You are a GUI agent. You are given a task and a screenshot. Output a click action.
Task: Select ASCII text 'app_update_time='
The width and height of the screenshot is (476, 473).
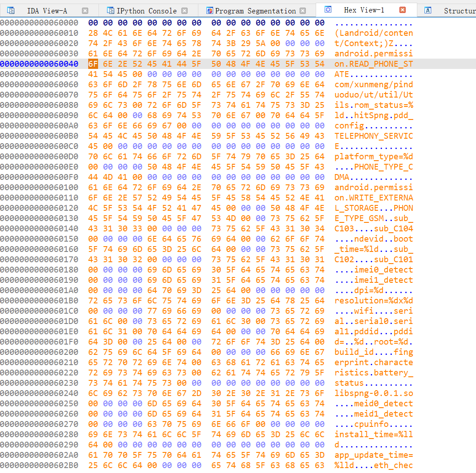[374, 455]
